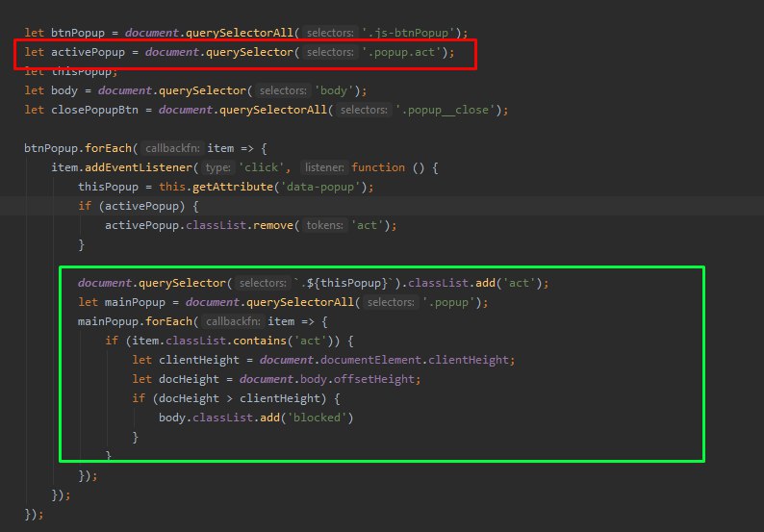Click activePopup in its let declaration
764x532 pixels.
[88, 52]
